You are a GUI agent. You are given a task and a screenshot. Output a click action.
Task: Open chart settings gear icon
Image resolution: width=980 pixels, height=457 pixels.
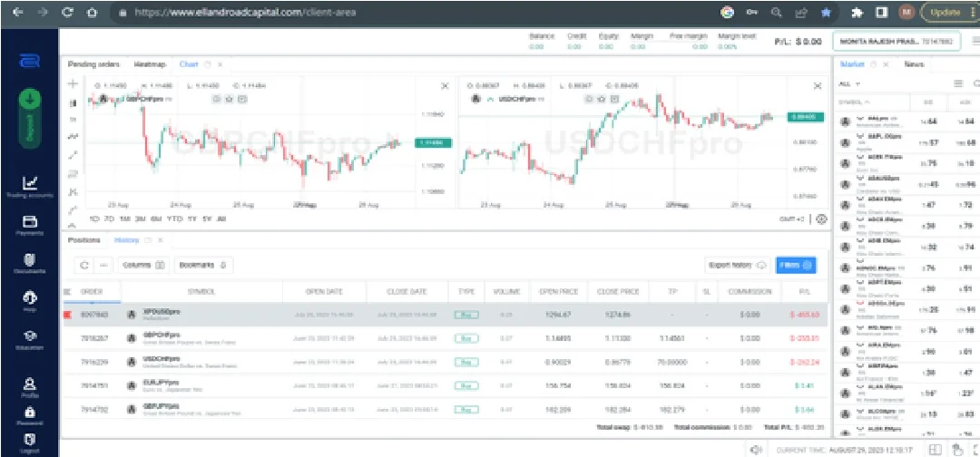pyautogui.click(x=821, y=219)
